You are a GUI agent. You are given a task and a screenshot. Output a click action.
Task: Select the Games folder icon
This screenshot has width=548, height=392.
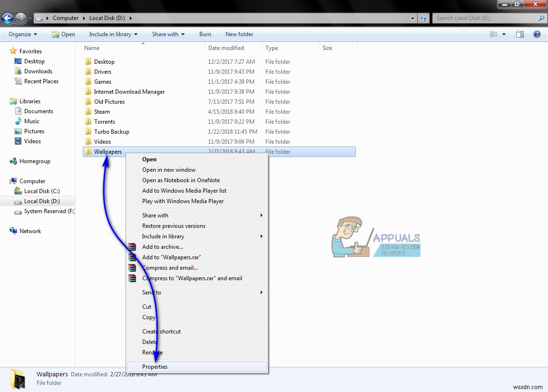[x=88, y=82]
